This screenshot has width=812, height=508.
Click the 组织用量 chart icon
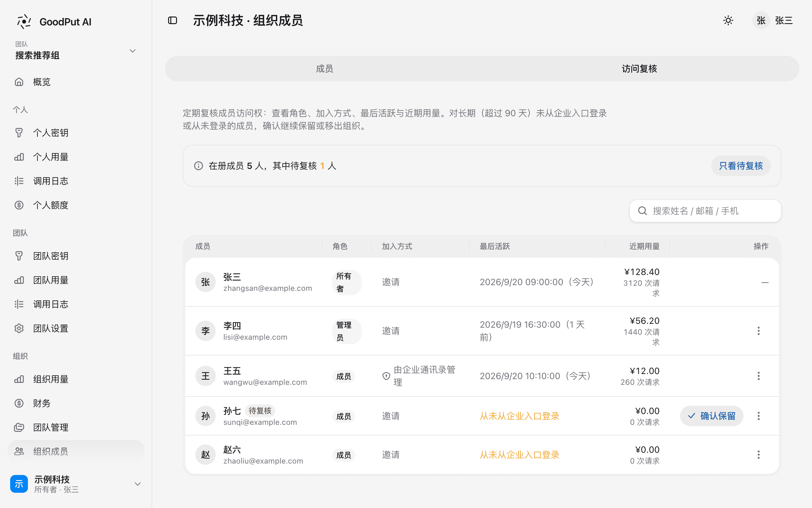[19, 379]
